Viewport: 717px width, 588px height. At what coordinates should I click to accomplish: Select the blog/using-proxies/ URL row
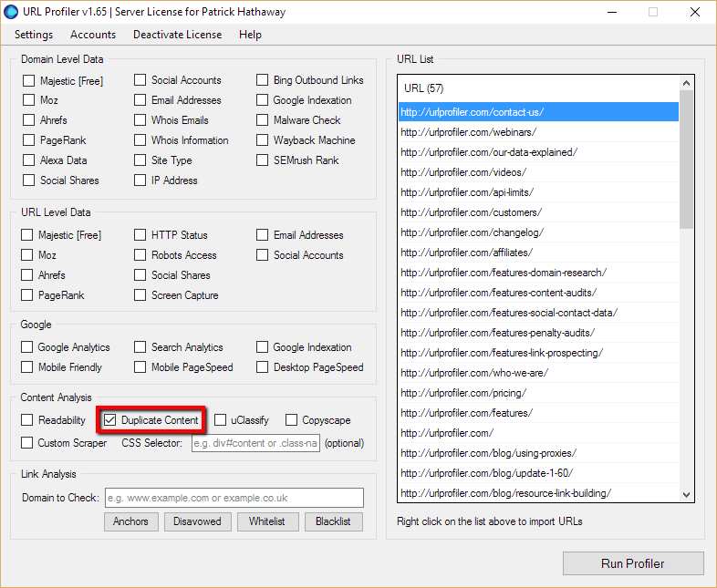click(538, 453)
